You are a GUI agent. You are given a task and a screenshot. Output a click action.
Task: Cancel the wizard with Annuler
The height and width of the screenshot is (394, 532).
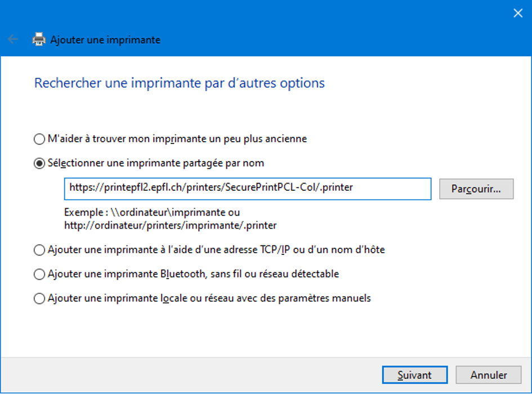(488, 375)
